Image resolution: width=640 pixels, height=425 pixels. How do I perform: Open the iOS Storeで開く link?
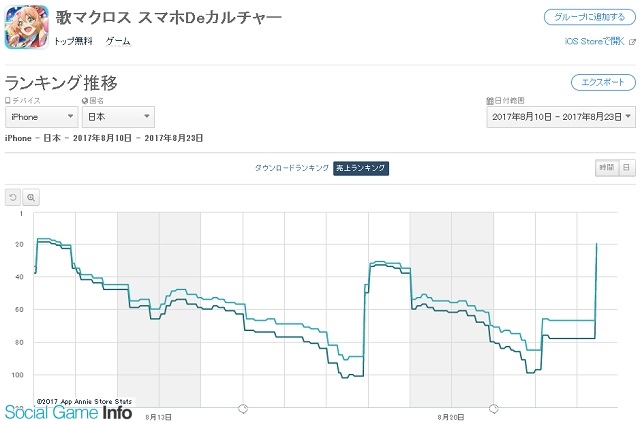coord(595,41)
